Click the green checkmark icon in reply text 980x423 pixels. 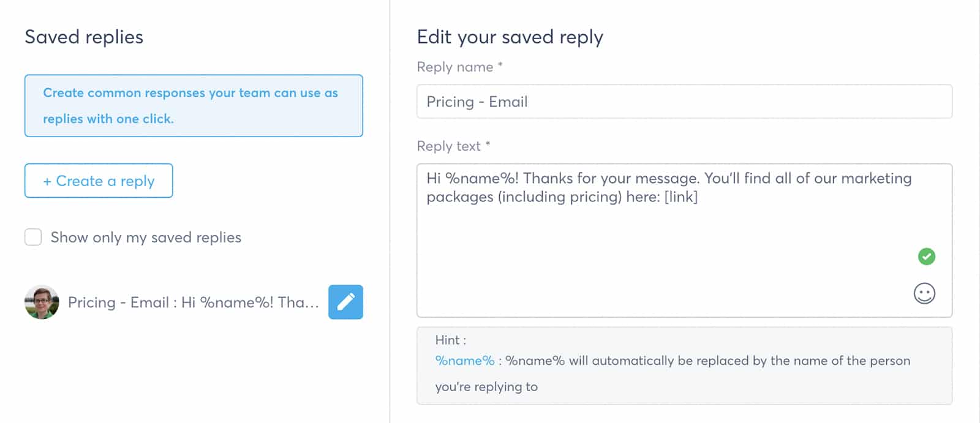pyautogui.click(x=927, y=256)
